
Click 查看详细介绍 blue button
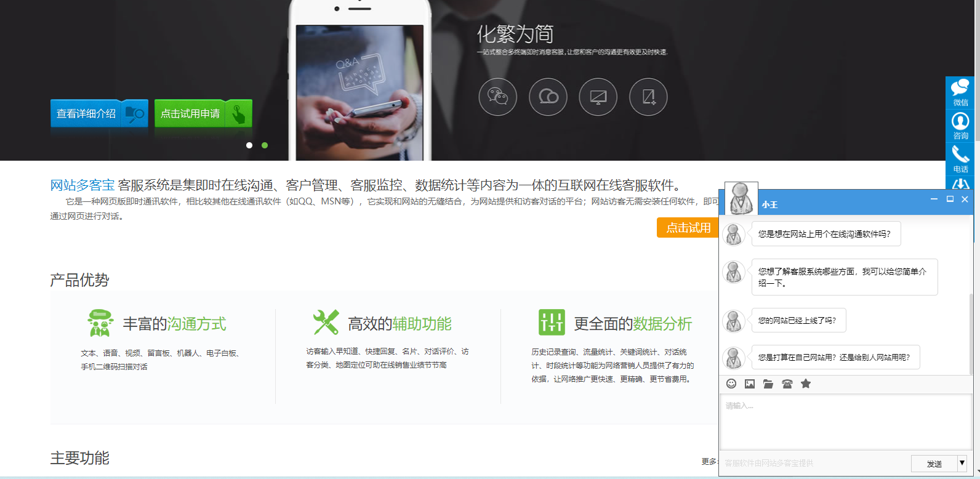[99, 113]
